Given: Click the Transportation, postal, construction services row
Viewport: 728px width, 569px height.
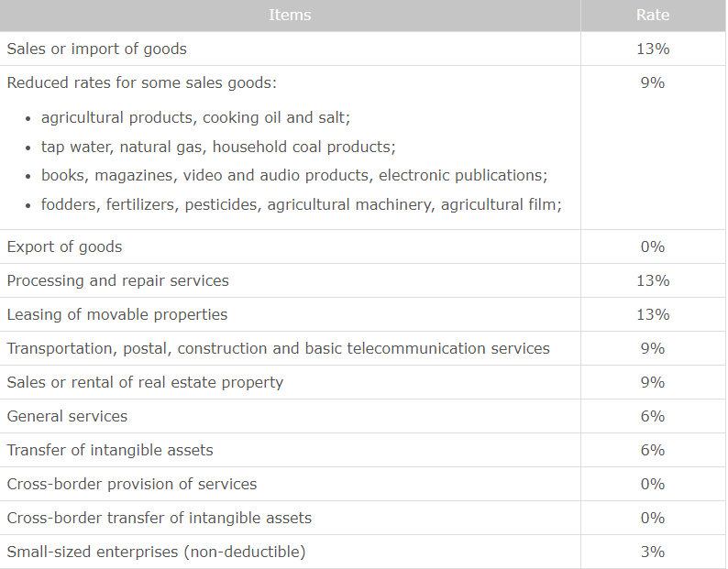Looking at the screenshot, I should [x=278, y=348].
